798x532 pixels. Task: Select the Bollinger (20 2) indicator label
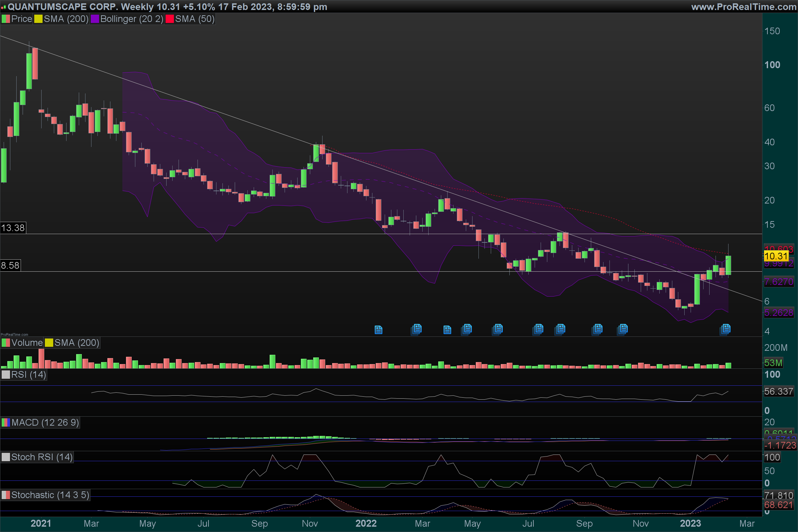[132, 19]
